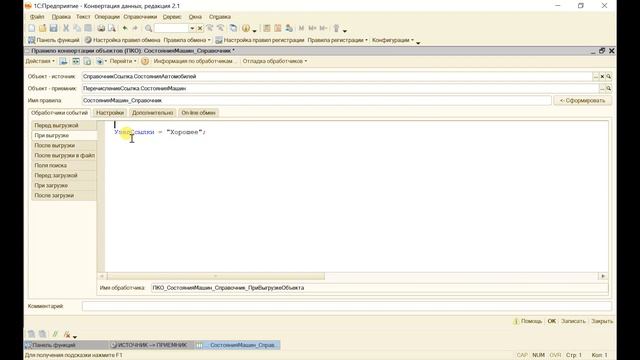Screen dimensions: 640x360
Task: Expand the Конфигурации dropdown
Action: pyautogui.click(x=393, y=40)
